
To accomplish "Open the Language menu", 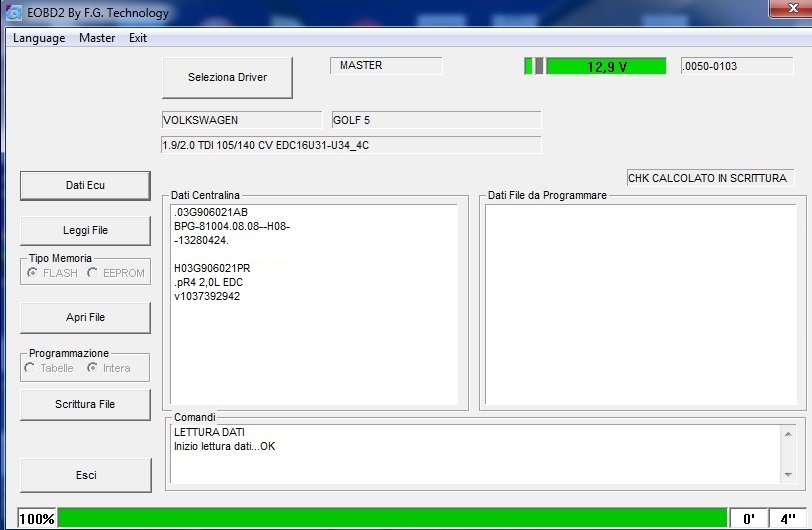I will point(39,38).
